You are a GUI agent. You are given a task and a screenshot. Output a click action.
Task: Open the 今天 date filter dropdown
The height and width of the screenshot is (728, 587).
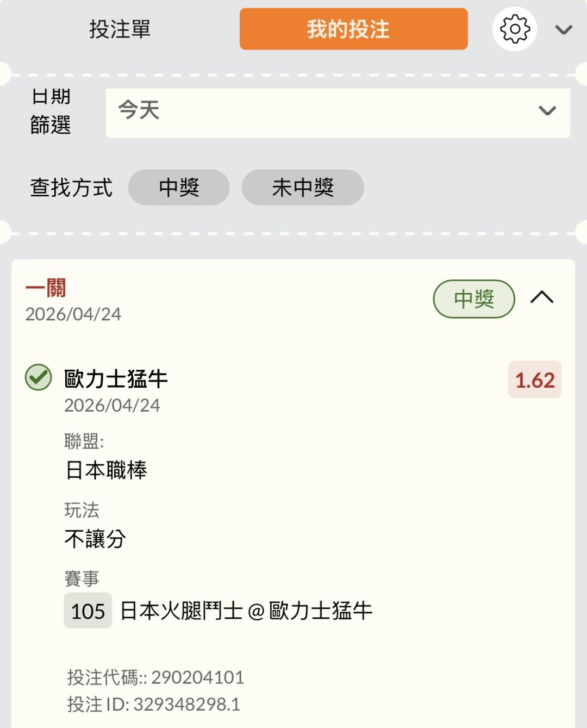[x=338, y=111]
